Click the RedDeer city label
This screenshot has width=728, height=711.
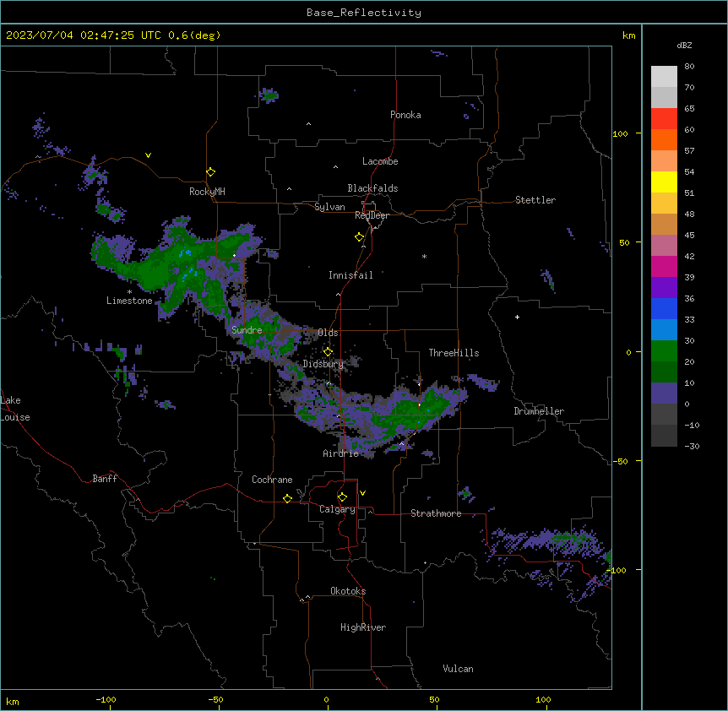pos(372,215)
